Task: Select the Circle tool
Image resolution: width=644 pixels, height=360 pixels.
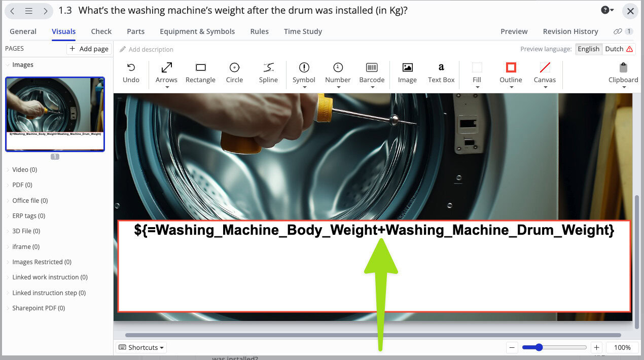Action: tap(234, 73)
